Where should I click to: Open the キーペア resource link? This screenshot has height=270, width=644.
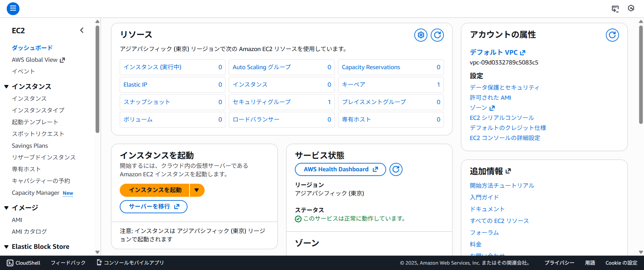point(353,85)
